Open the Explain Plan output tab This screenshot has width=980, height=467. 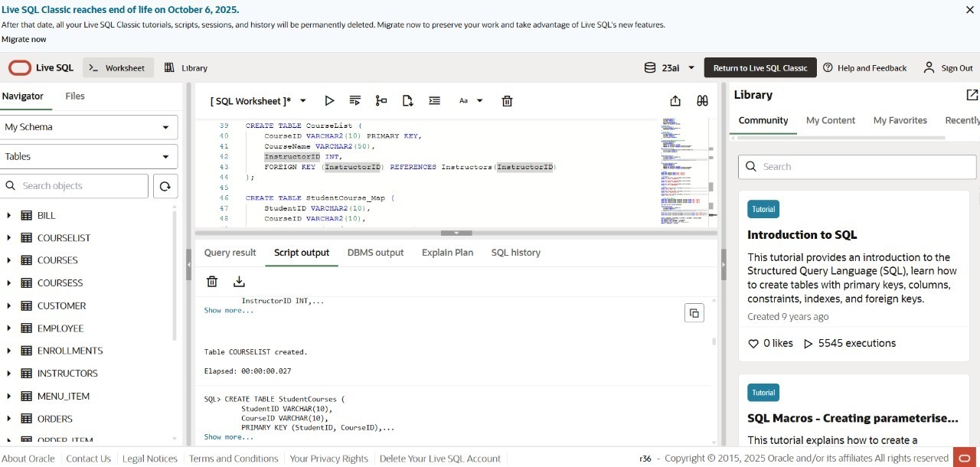(x=447, y=252)
